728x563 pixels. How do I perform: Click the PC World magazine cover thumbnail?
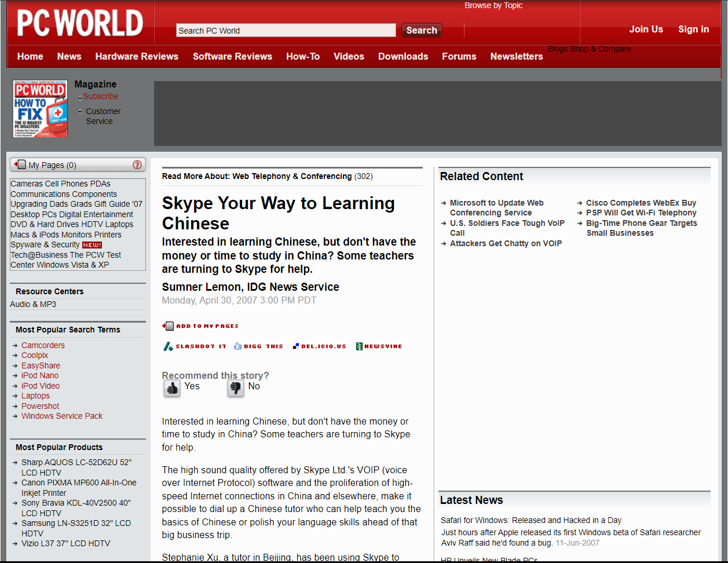coord(41,109)
